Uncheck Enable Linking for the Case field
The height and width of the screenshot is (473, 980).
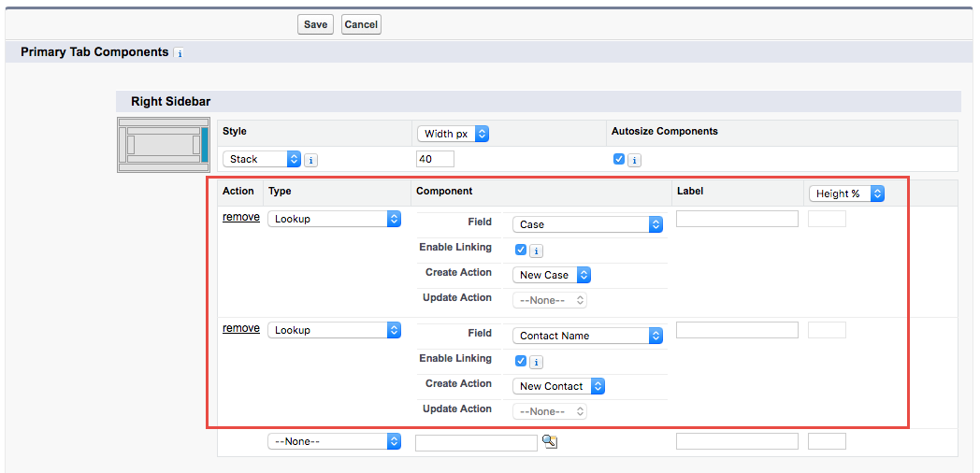[x=521, y=250]
